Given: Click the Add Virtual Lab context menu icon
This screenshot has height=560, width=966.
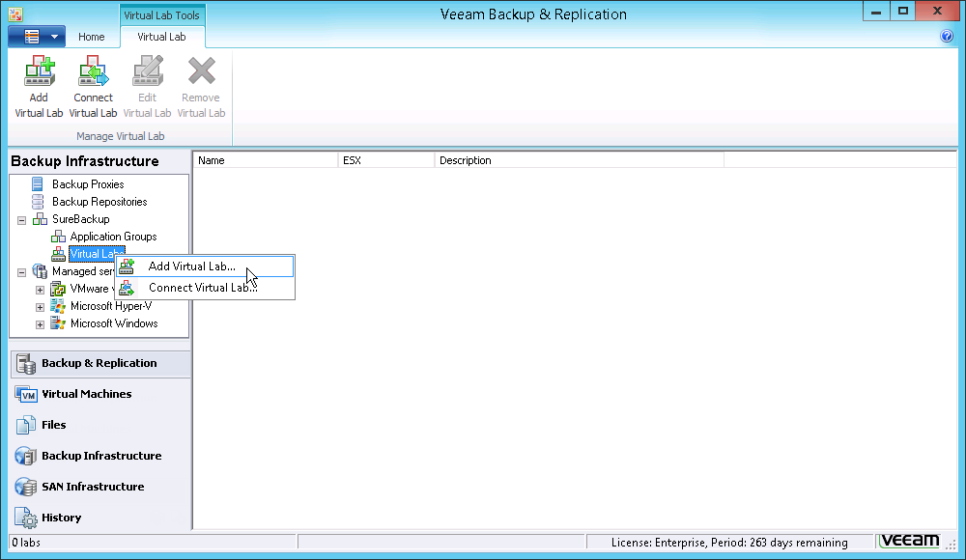Looking at the screenshot, I should pyautogui.click(x=127, y=266).
